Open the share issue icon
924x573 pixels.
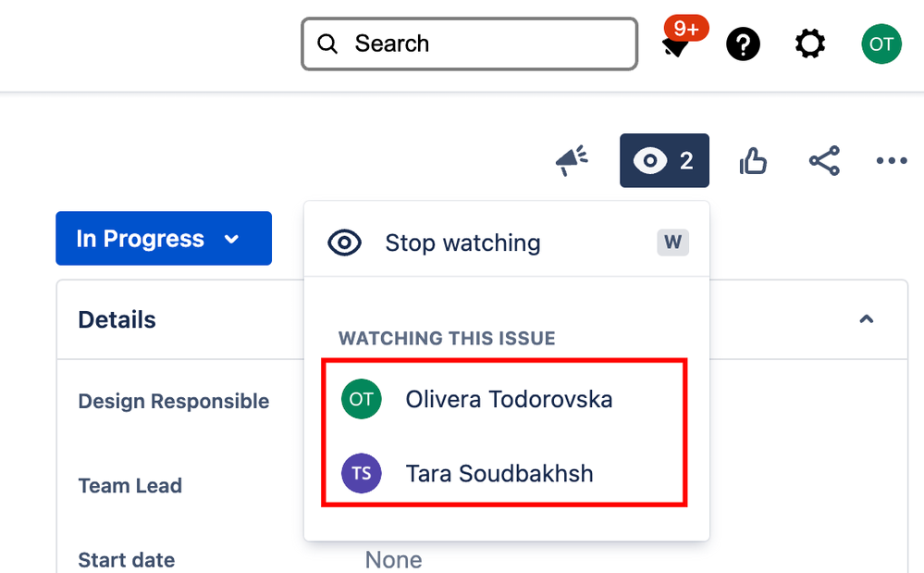[x=824, y=161]
